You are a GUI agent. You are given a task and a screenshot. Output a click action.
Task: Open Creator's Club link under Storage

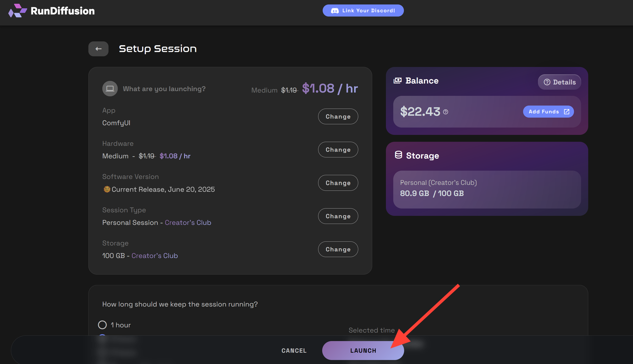pyautogui.click(x=155, y=256)
